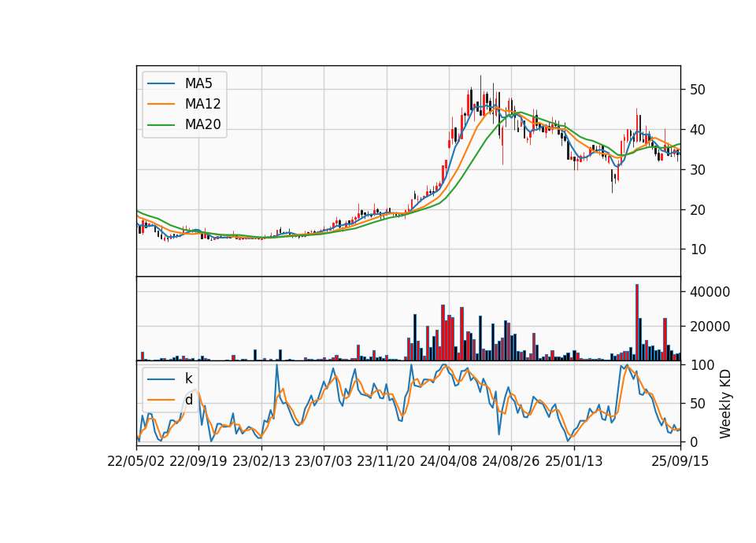Click the blue MA5 legend line sample
Image resolution: width=756 pixels, height=543 pixels.
pyautogui.click(x=161, y=83)
